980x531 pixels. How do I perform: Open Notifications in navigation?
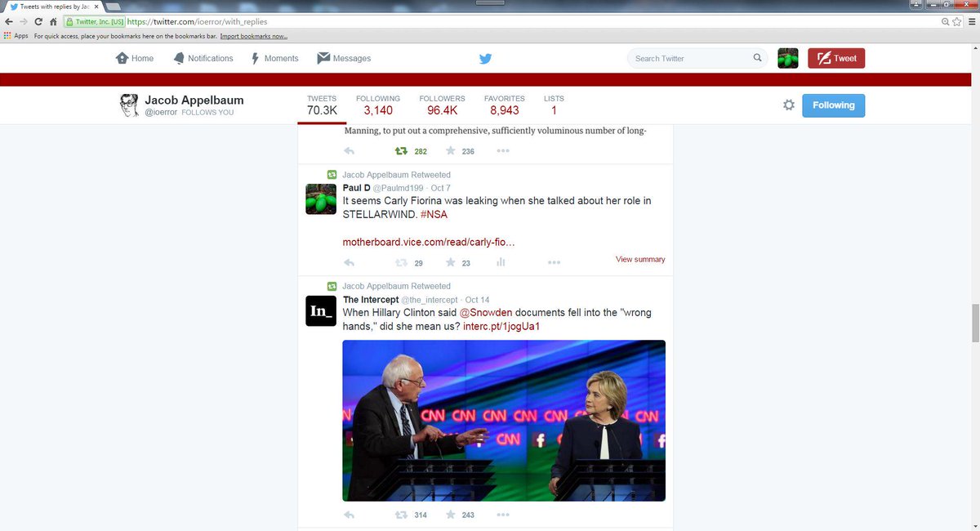click(x=203, y=58)
